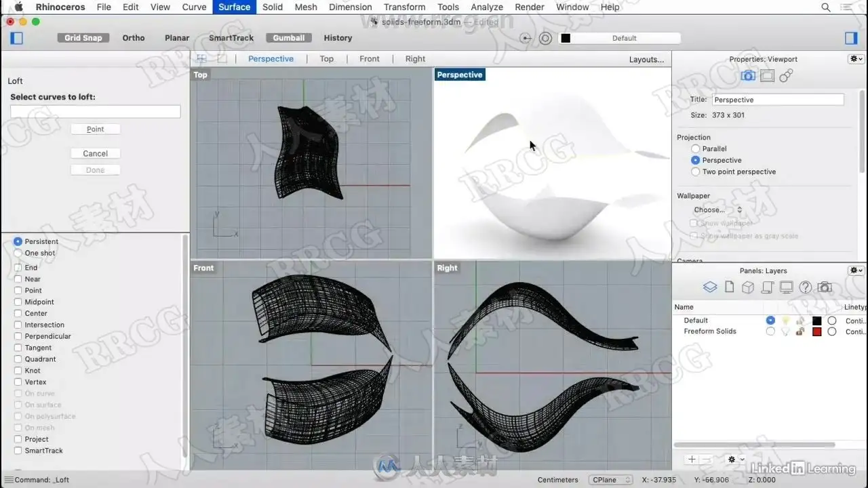Open the Wallpaper Choose dropdown
The height and width of the screenshot is (488, 868).
coord(717,210)
